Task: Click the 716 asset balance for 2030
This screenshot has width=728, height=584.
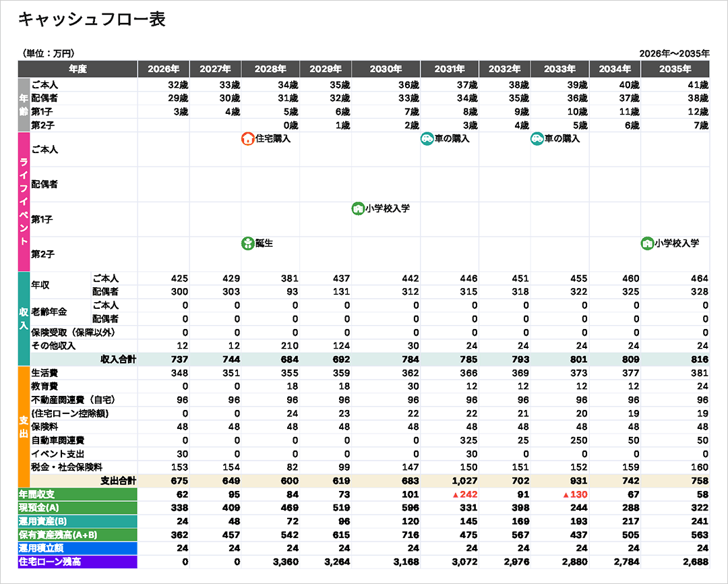Action: (411, 535)
